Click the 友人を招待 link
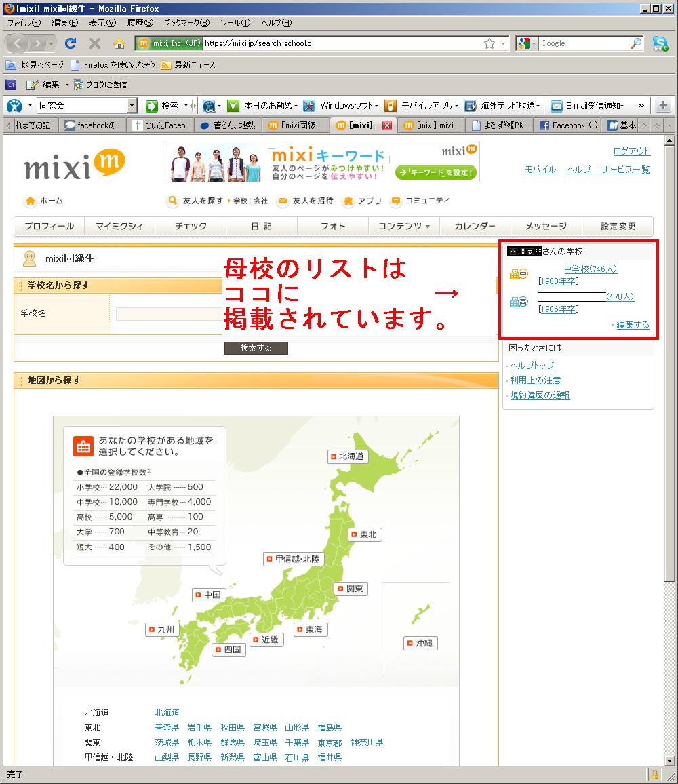Image resolution: width=678 pixels, height=784 pixels. pyautogui.click(x=306, y=201)
